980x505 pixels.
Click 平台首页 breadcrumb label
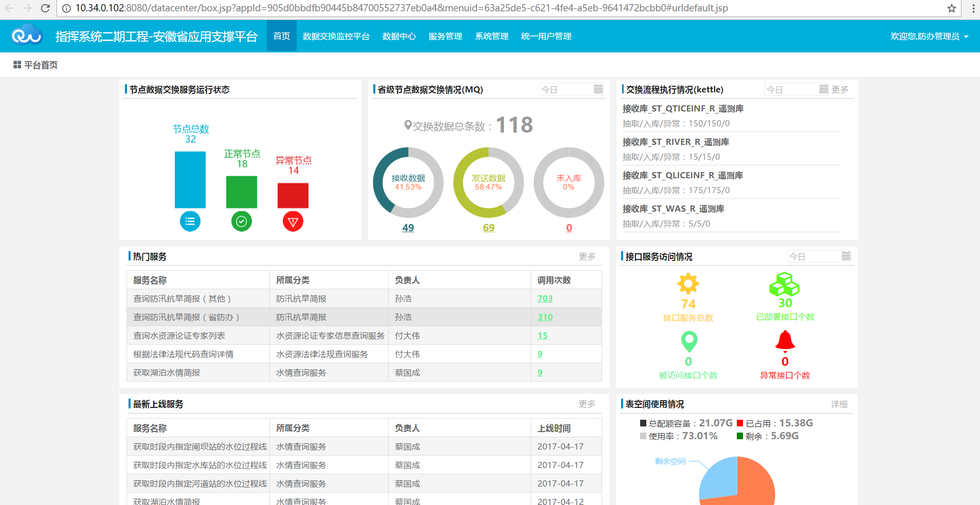(41, 65)
